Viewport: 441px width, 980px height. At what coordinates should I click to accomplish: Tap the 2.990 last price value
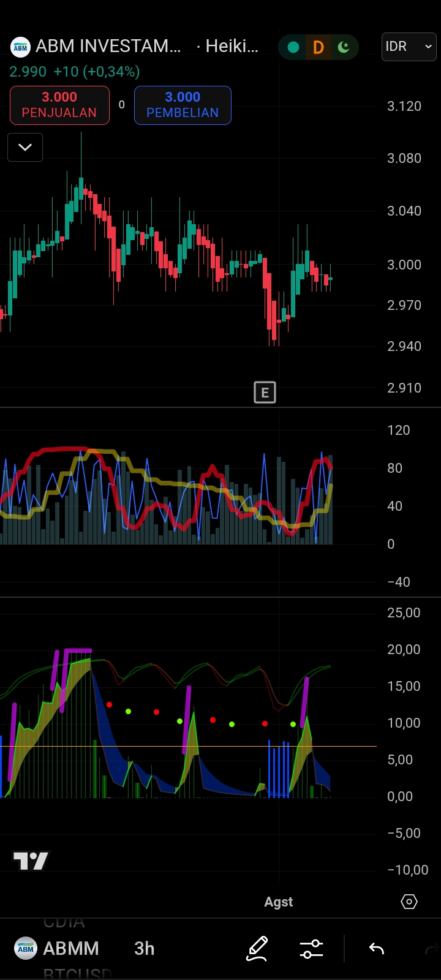coord(28,72)
